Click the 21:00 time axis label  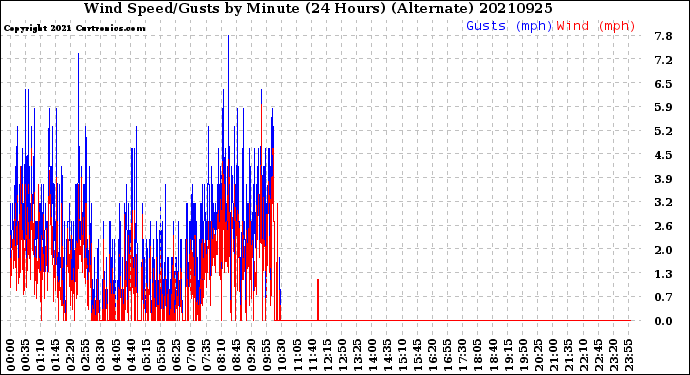point(553,355)
